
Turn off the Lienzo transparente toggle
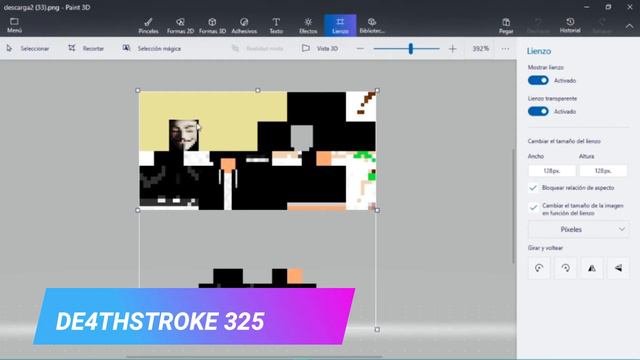tap(538, 111)
